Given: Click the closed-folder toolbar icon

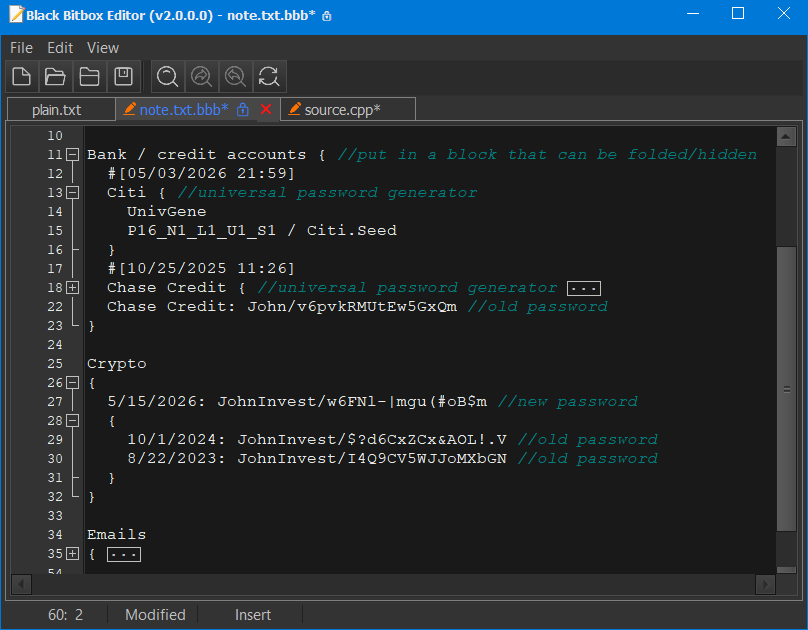Looking at the screenshot, I should click(89, 77).
